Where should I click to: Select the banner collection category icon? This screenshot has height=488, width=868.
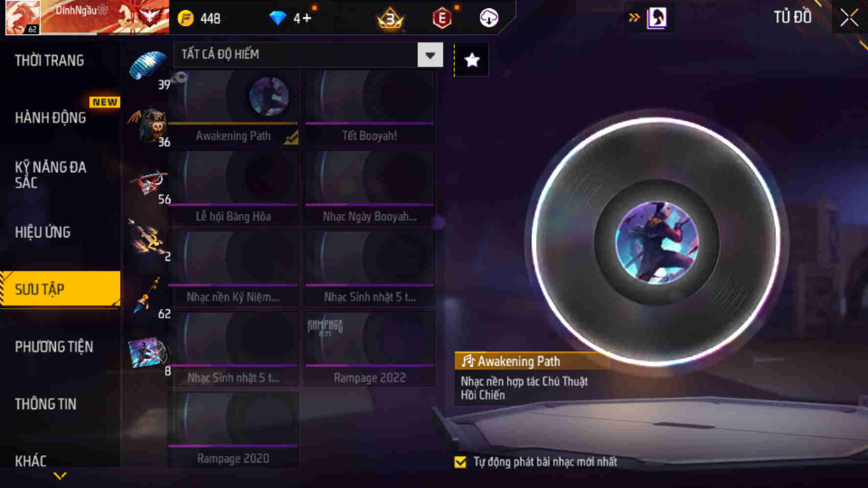148,353
